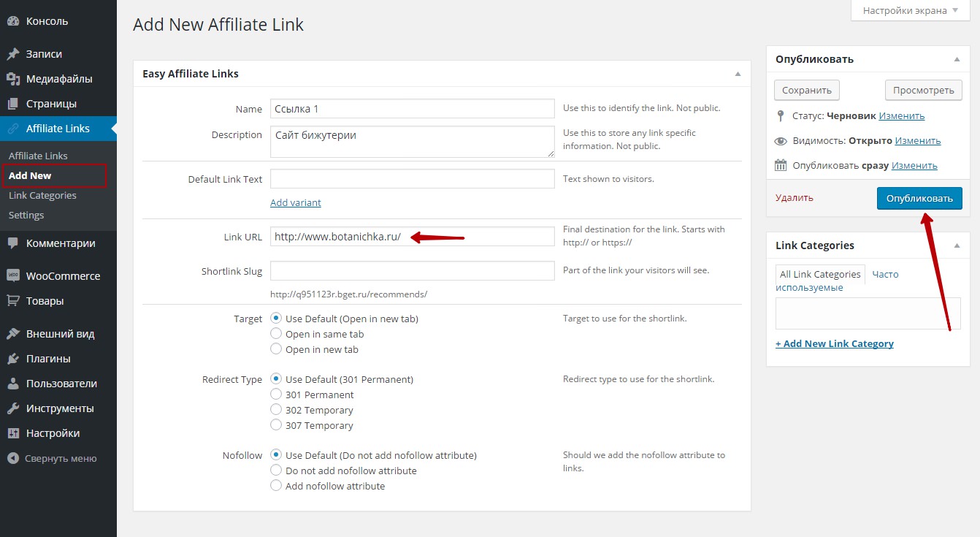Viewport: 980px width, 537px height.
Task: Click the Внешний вид brush icon
Action: pyautogui.click(x=13, y=334)
